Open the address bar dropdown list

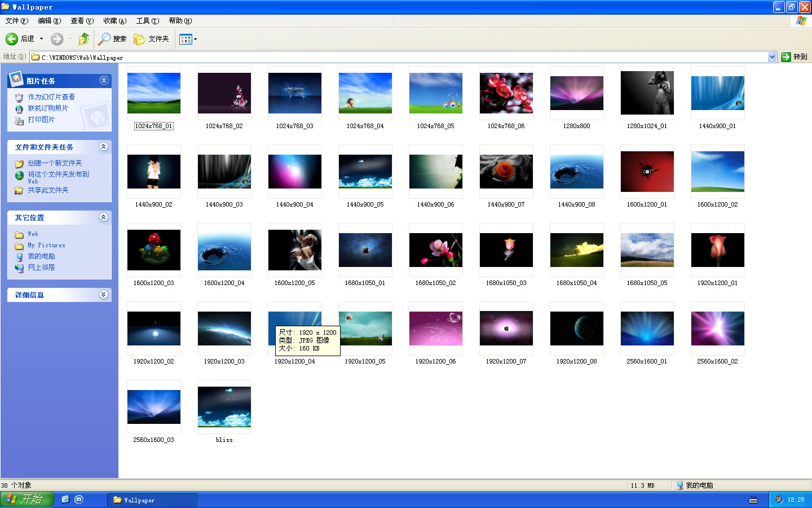click(x=772, y=57)
